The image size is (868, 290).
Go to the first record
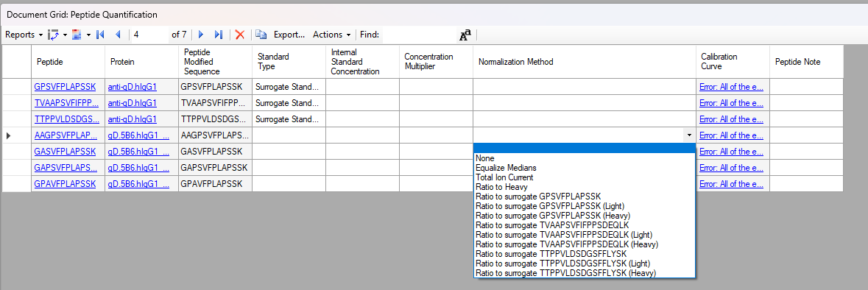[100, 35]
